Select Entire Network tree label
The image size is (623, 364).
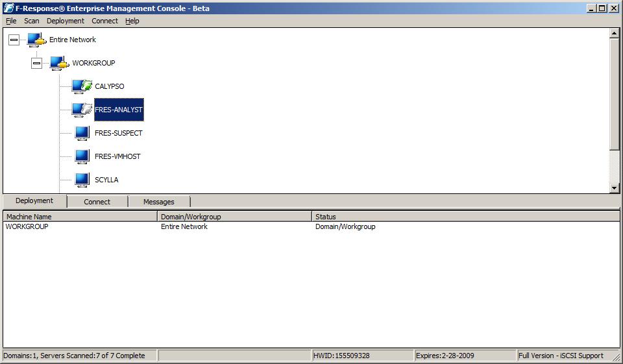tap(72, 40)
